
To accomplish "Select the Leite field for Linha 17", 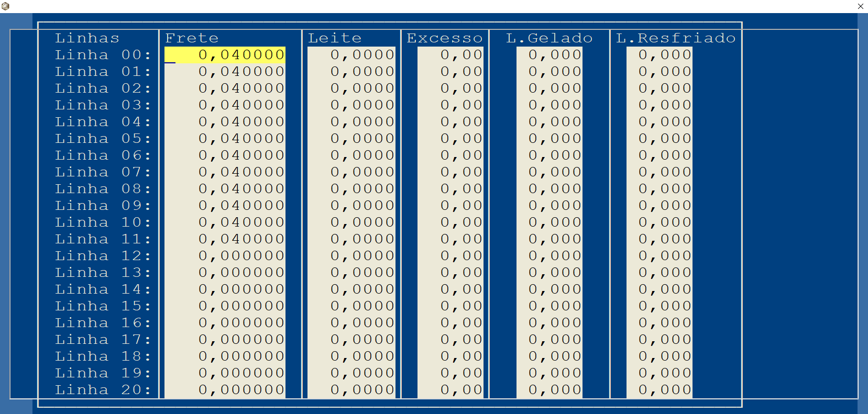I will coord(351,340).
